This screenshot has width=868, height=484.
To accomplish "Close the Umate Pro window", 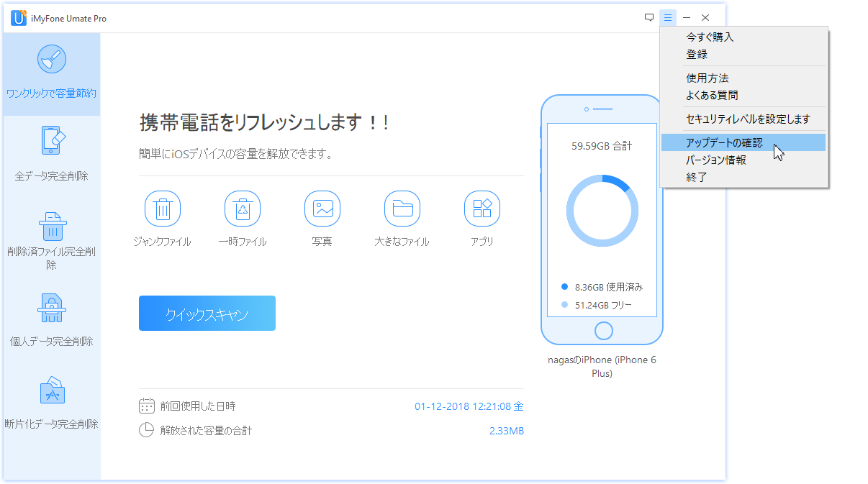I will tap(705, 18).
